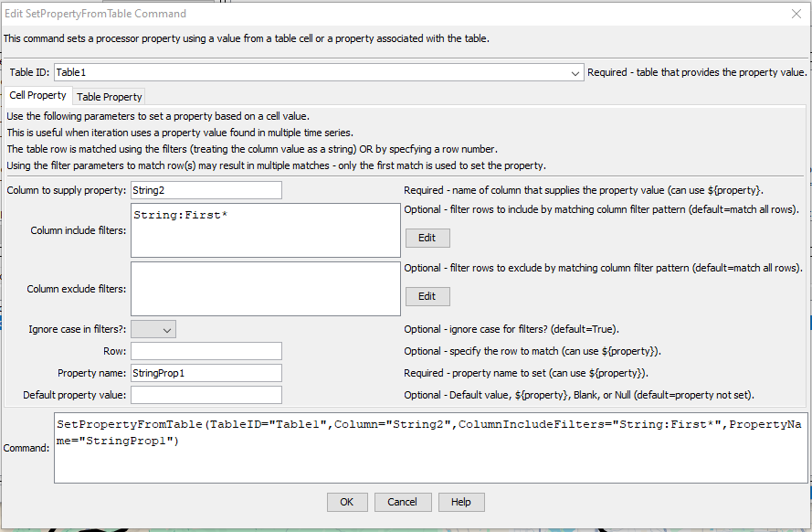Click the 'Optional - Default value' description text
The height and width of the screenshot is (532, 812).
pyautogui.click(x=579, y=395)
